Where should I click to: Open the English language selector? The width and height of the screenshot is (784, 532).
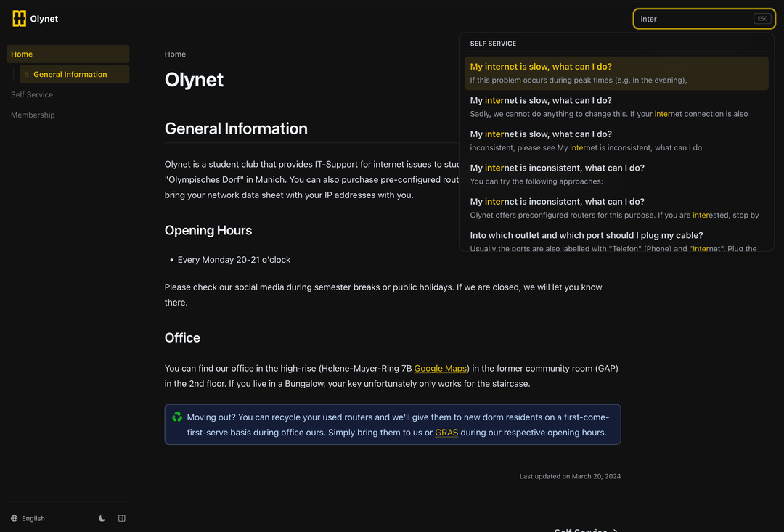28,518
